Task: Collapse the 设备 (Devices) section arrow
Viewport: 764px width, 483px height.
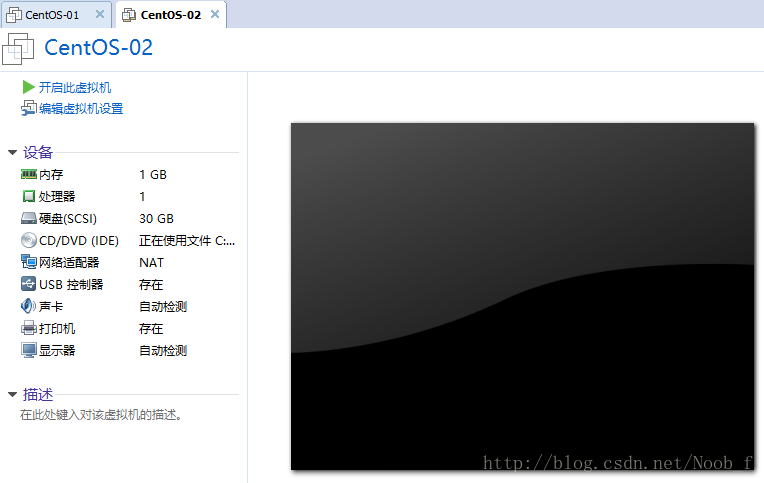Action: coord(13,153)
